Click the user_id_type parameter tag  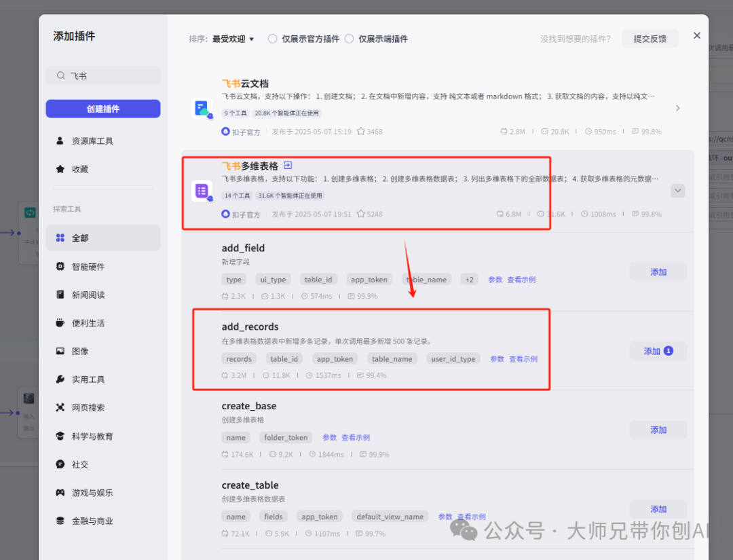[453, 358]
